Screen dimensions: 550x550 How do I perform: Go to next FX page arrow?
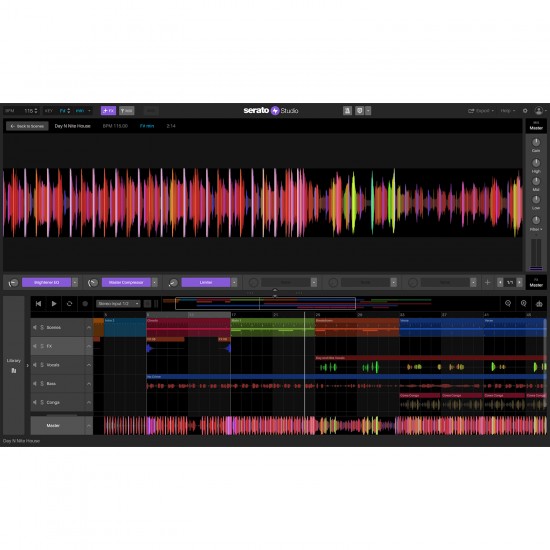tap(519, 282)
